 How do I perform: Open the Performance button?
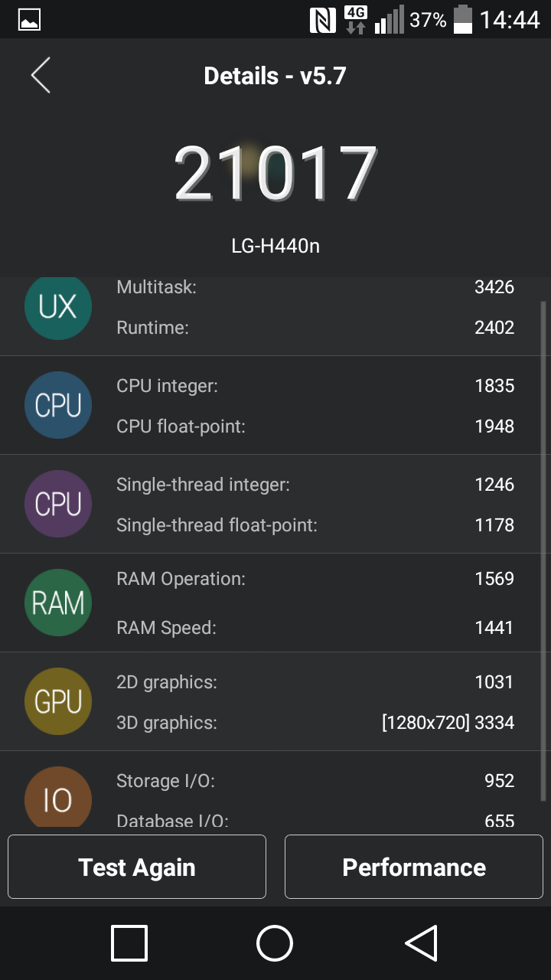[x=414, y=867]
